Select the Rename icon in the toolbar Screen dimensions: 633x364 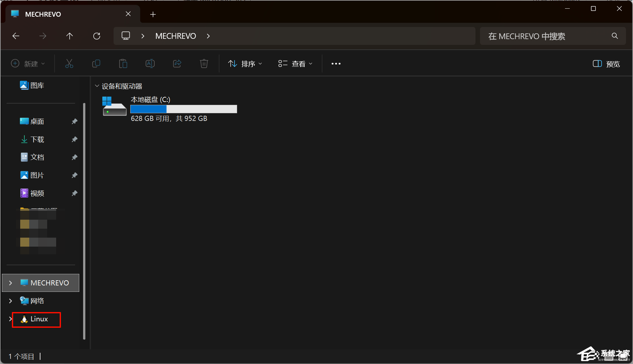pyautogui.click(x=150, y=63)
